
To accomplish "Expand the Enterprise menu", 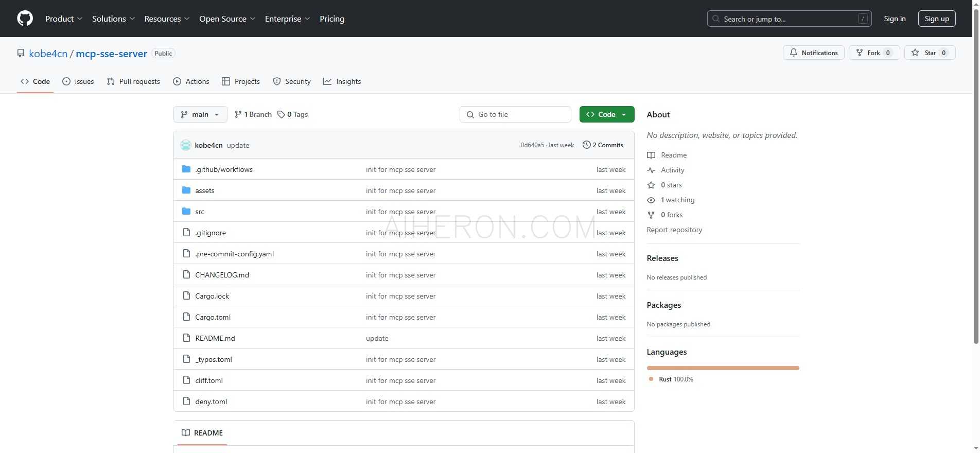I will pyautogui.click(x=287, y=19).
